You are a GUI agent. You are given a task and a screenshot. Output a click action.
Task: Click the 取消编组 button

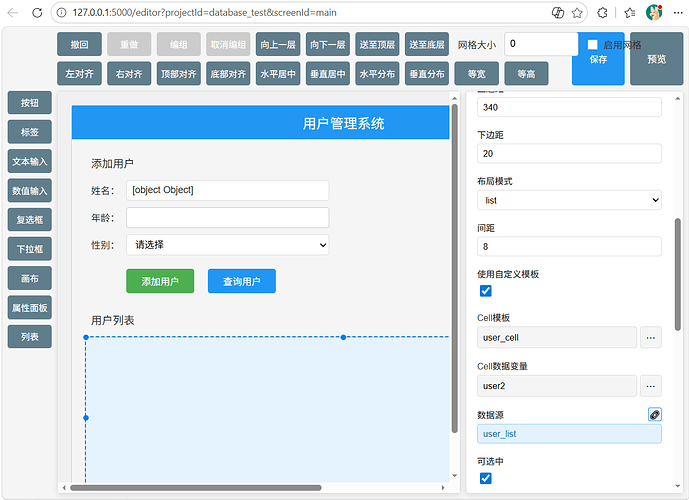click(x=228, y=44)
